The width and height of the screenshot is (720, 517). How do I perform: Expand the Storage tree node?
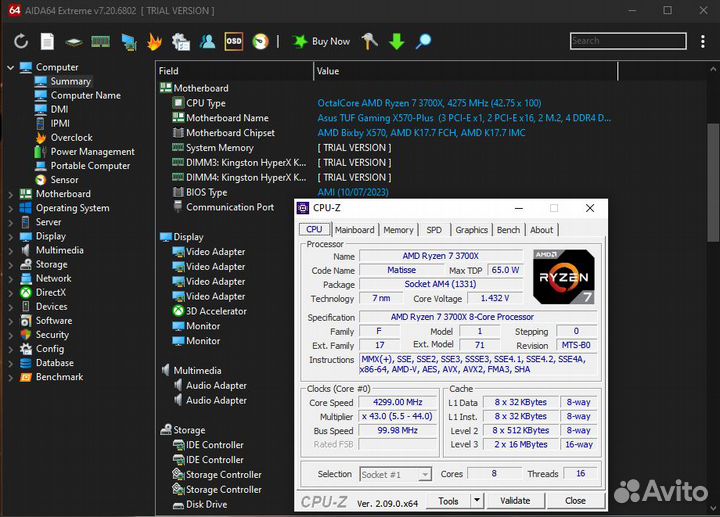(11, 265)
